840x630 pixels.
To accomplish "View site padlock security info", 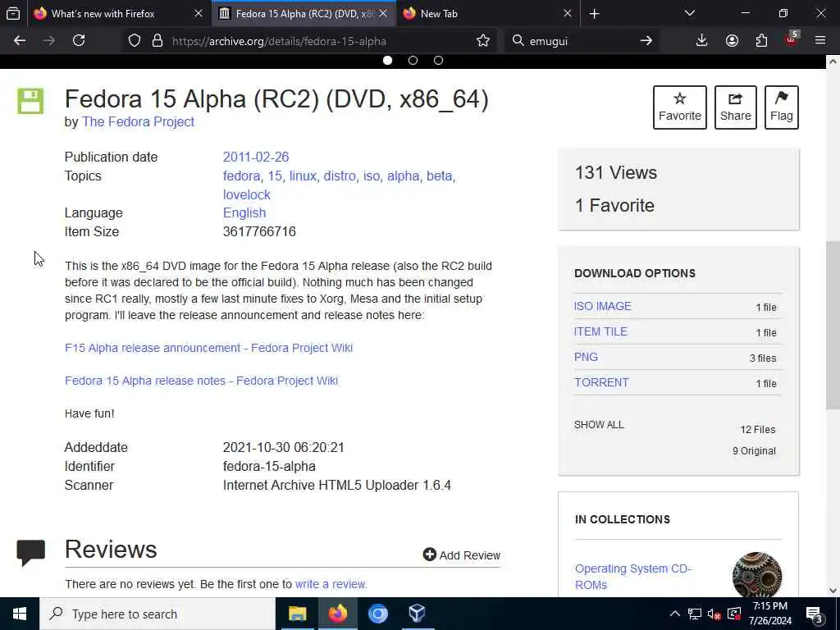I will click(x=157, y=41).
